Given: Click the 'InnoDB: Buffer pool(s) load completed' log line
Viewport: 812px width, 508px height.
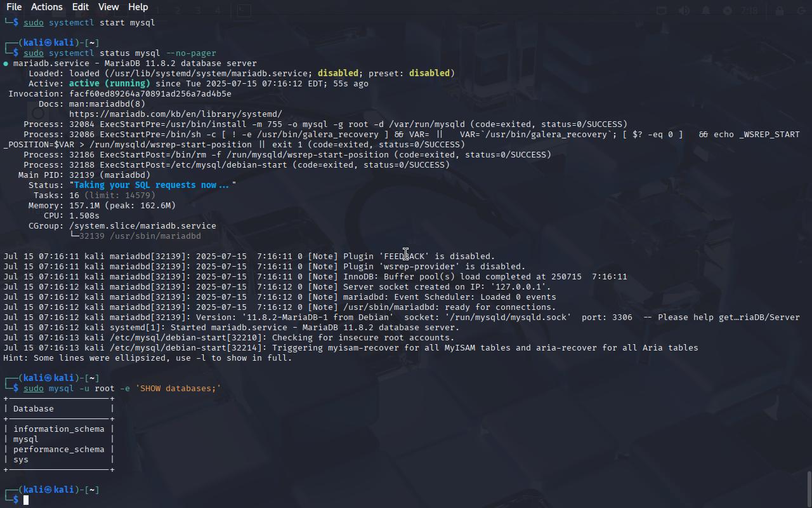Looking at the screenshot, I should (315, 277).
